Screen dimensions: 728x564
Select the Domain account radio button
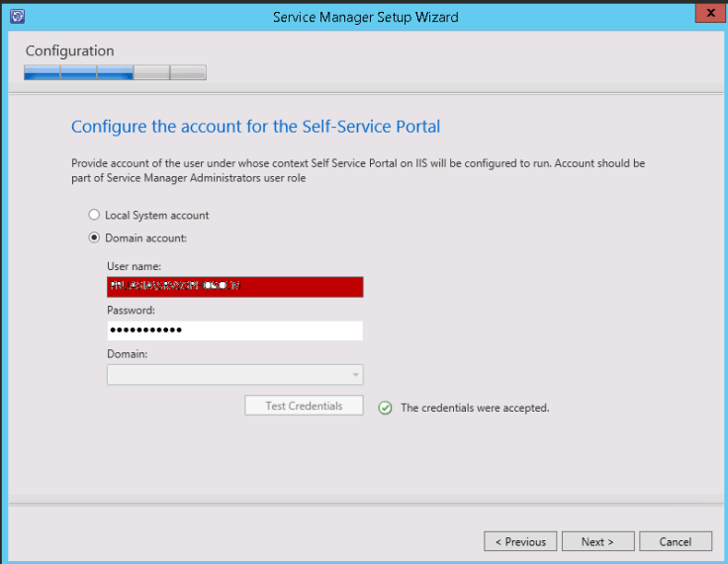pos(95,237)
